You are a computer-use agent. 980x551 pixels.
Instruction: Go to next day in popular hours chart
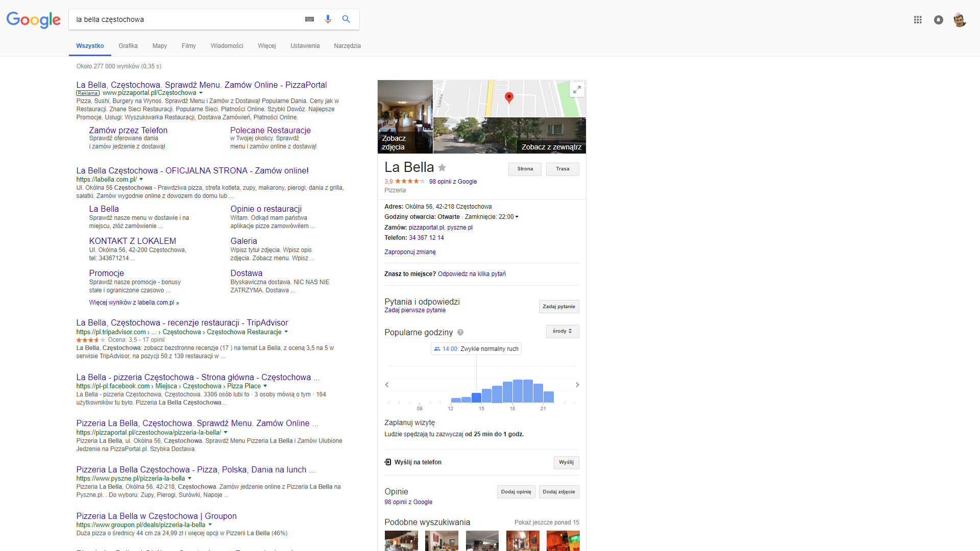577,385
